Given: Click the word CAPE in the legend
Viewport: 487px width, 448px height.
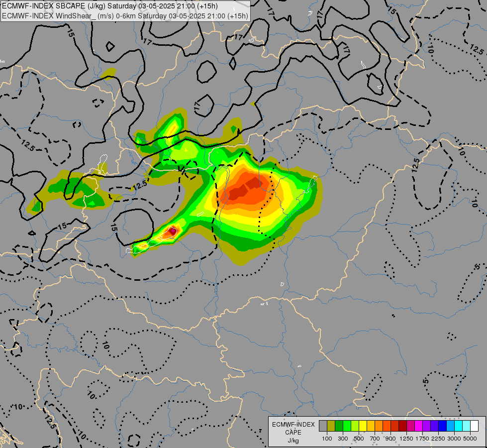Looking at the screenshot, I should (x=293, y=433).
